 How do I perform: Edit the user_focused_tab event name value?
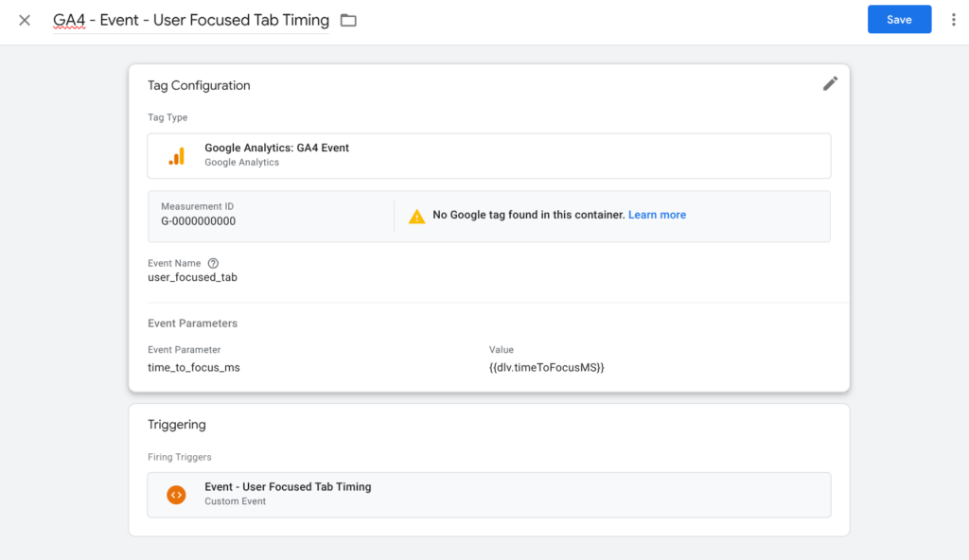pyautogui.click(x=191, y=277)
